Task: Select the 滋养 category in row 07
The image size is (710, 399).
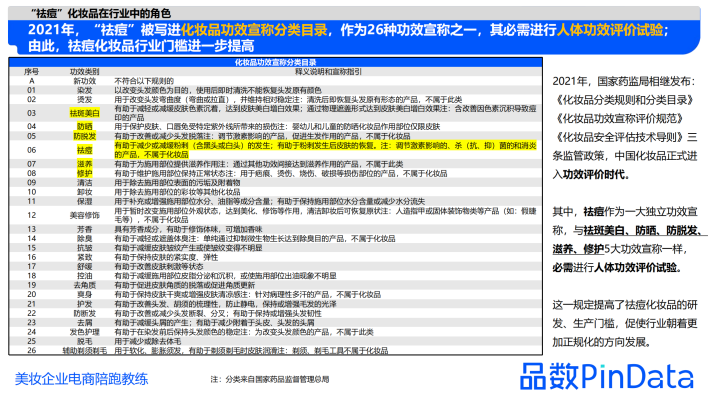Action: pyautogui.click(x=85, y=164)
